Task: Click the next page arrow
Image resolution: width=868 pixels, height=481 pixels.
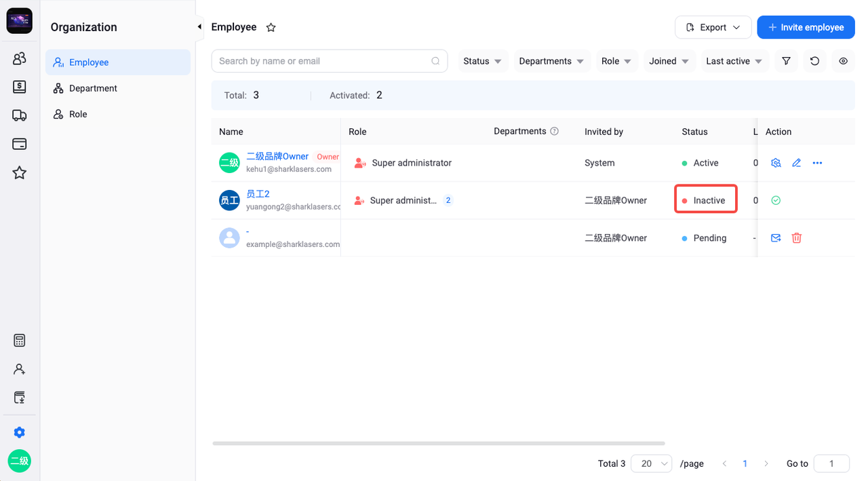Action: click(x=766, y=463)
